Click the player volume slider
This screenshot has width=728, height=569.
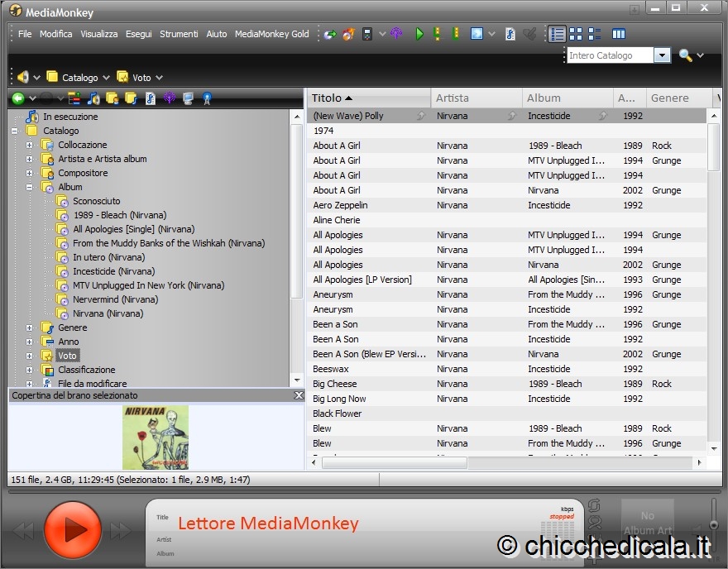coord(713,523)
